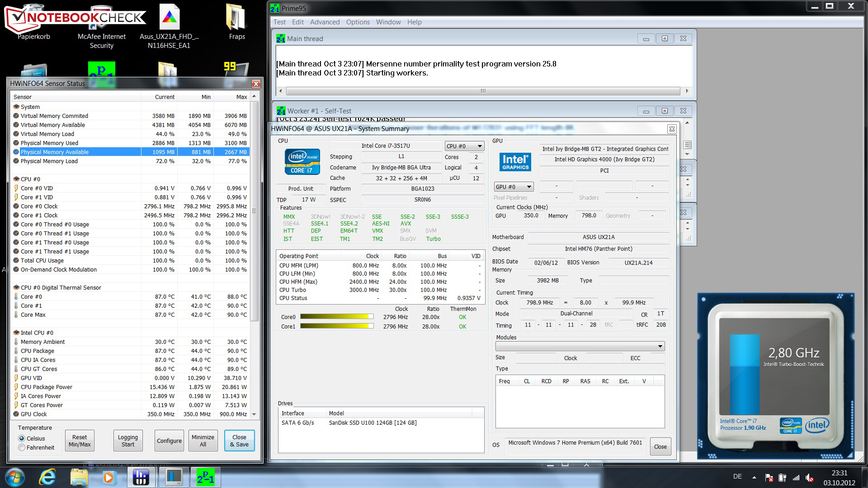This screenshot has height=488, width=868.
Task: Open McAfee Internet Security desktop icon
Action: (101, 26)
